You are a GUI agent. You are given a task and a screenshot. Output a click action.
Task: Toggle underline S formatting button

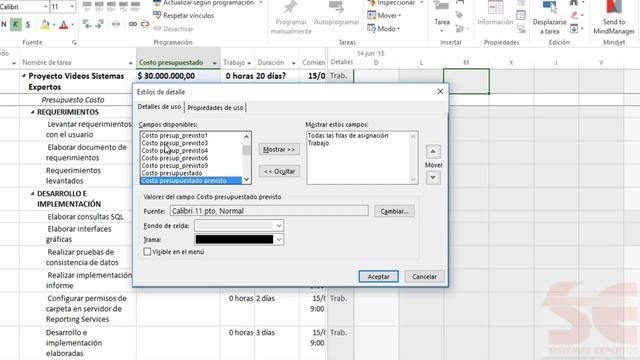pyautogui.click(x=28, y=24)
